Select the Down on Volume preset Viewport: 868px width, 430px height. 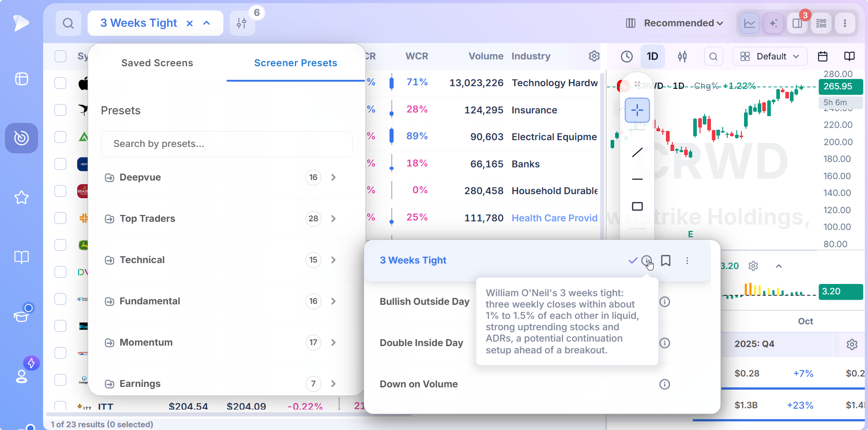point(419,384)
